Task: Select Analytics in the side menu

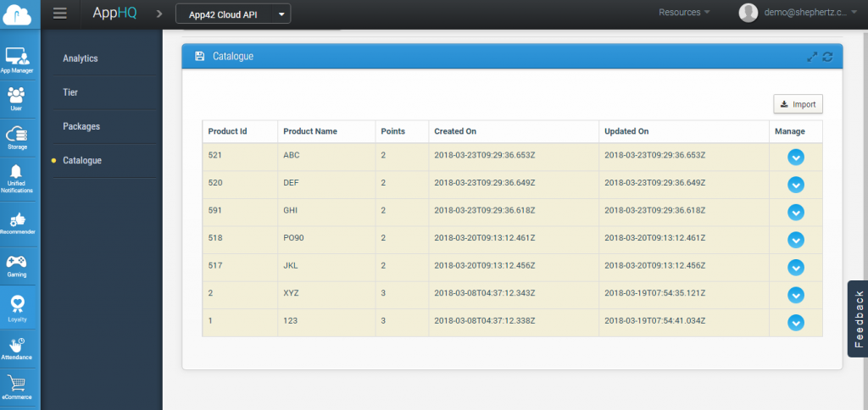Action: point(81,58)
